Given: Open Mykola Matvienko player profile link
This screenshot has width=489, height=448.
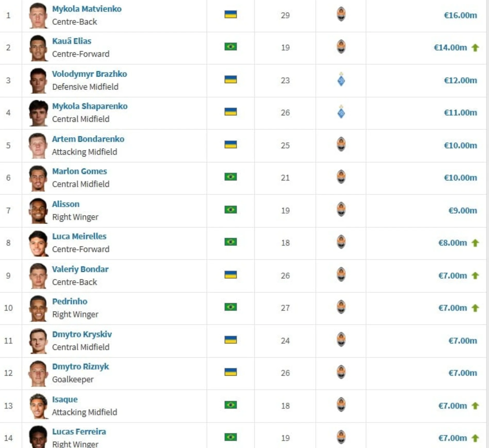Looking at the screenshot, I should (87, 9).
